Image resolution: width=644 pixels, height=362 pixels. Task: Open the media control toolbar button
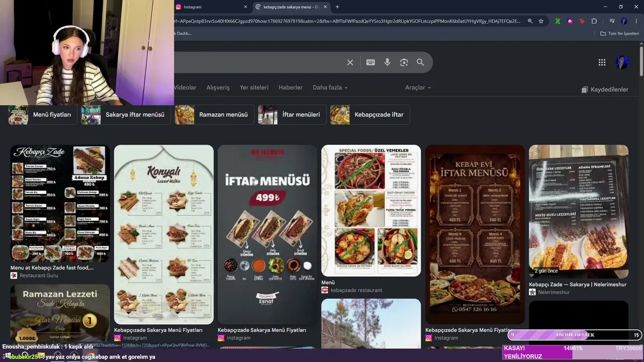click(612, 21)
